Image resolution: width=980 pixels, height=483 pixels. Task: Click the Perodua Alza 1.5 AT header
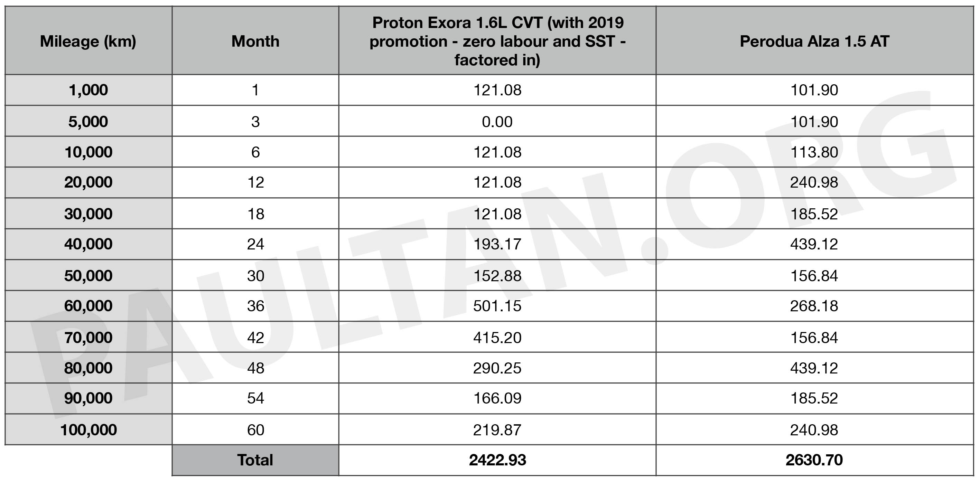pyautogui.click(x=814, y=40)
